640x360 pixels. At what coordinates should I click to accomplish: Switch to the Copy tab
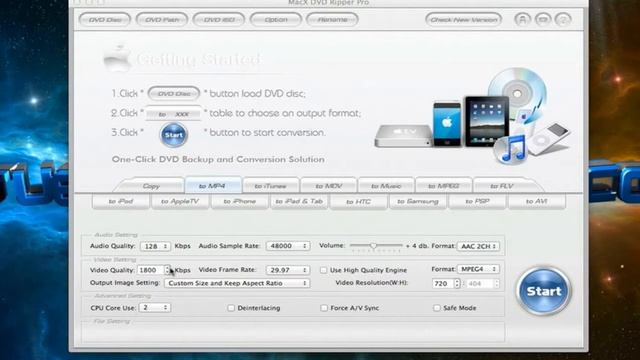pos(151,186)
